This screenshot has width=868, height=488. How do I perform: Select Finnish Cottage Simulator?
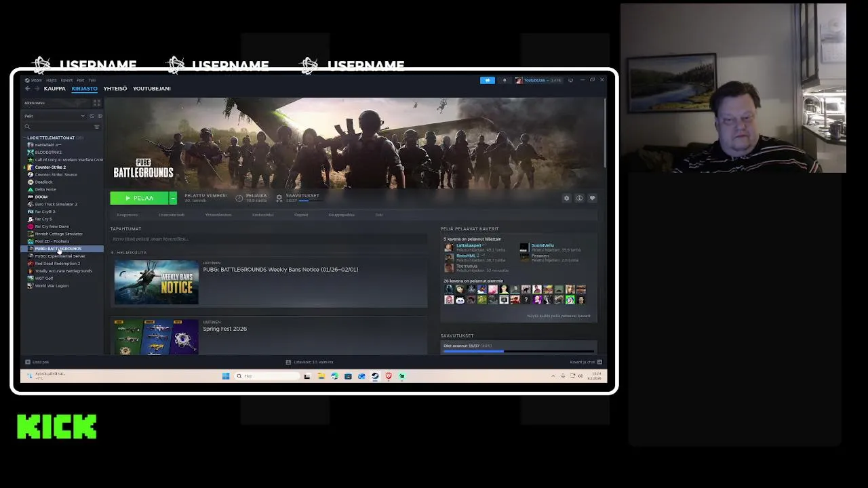[x=58, y=234]
